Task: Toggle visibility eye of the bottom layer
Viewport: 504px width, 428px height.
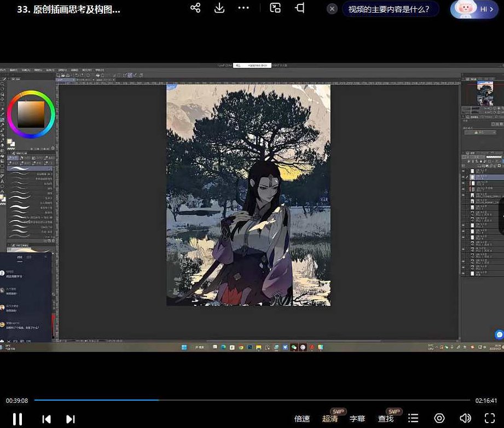Action: [464, 274]
